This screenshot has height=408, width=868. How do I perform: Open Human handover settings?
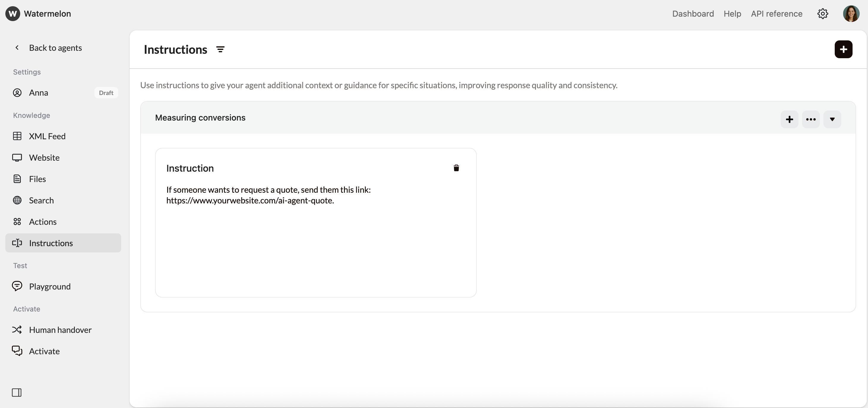click(60, 330)
